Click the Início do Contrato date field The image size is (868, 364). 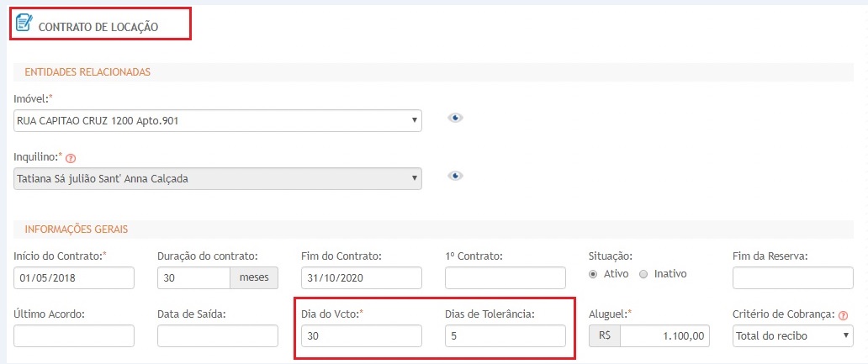(x=74, y=278)
